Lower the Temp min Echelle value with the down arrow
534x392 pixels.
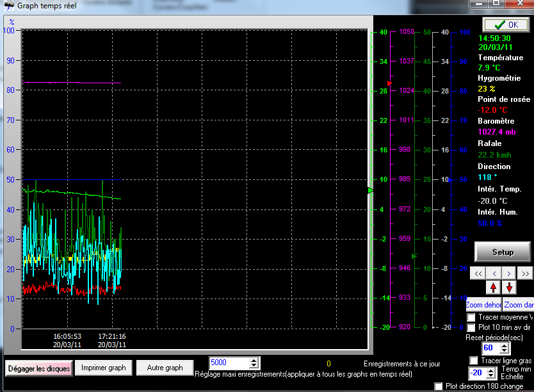[490, 375]
